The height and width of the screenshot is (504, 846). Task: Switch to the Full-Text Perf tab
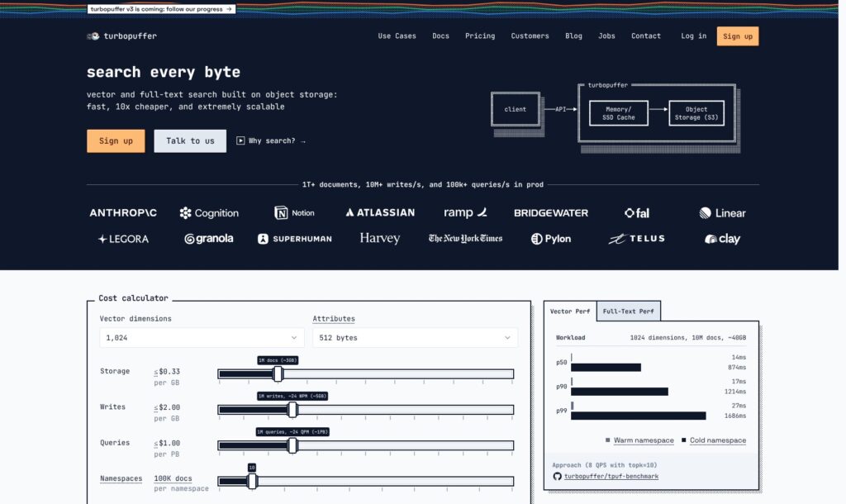pos(628,311)
